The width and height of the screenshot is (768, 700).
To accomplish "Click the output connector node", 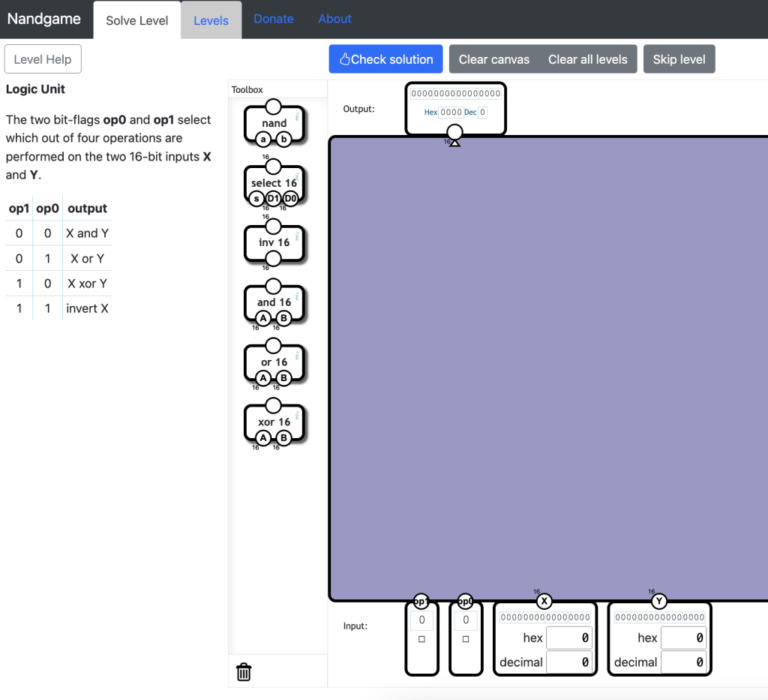I will coord(454,133).
